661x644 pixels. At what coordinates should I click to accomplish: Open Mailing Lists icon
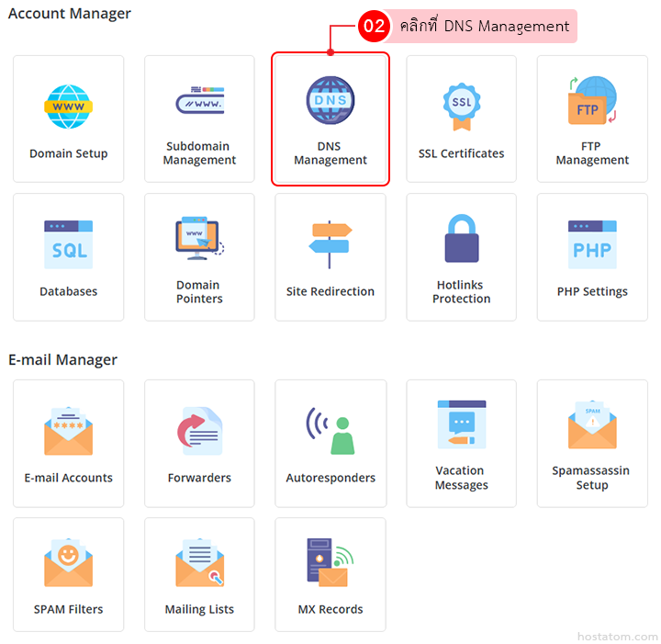(199, 562)
